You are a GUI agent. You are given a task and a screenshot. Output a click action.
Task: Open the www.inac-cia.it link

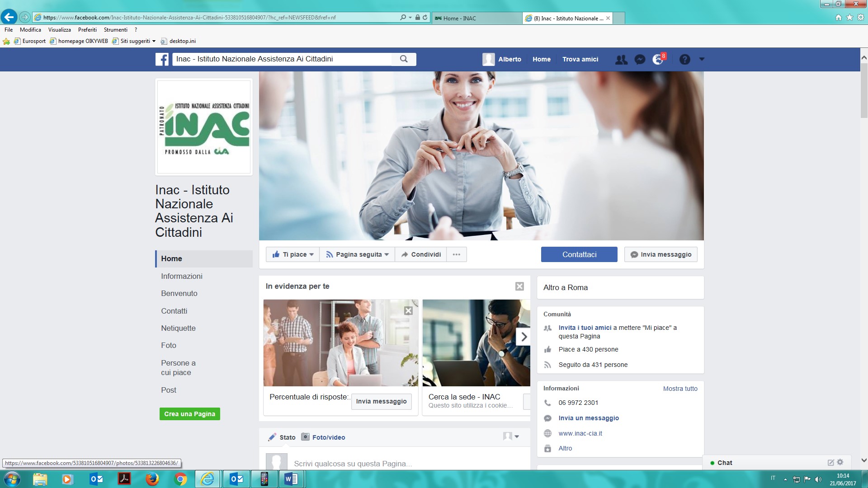[580, 433]
